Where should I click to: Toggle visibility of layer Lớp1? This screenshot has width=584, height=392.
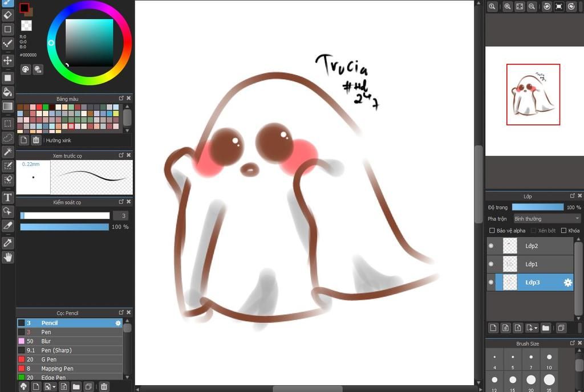(491, 264)
